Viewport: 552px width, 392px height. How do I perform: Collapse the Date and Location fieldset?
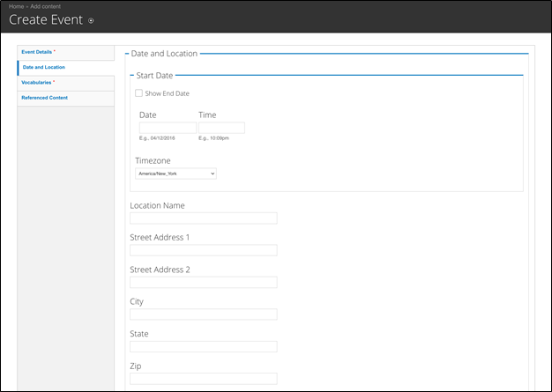pyautogui.click(x=163, y=54)
